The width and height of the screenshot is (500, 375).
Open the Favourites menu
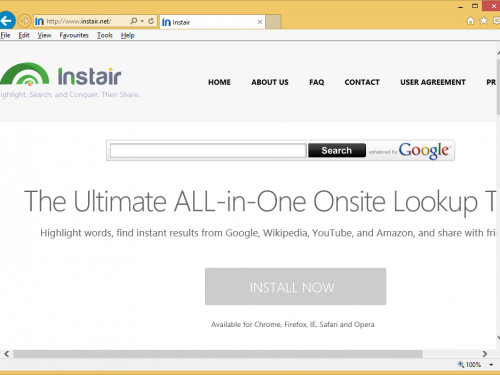pos(74,35)
